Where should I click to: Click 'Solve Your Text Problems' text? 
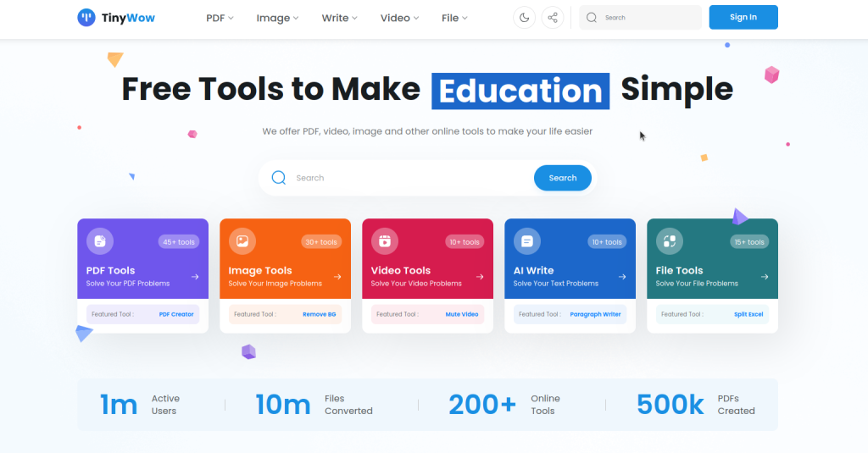tap(556, 283)
